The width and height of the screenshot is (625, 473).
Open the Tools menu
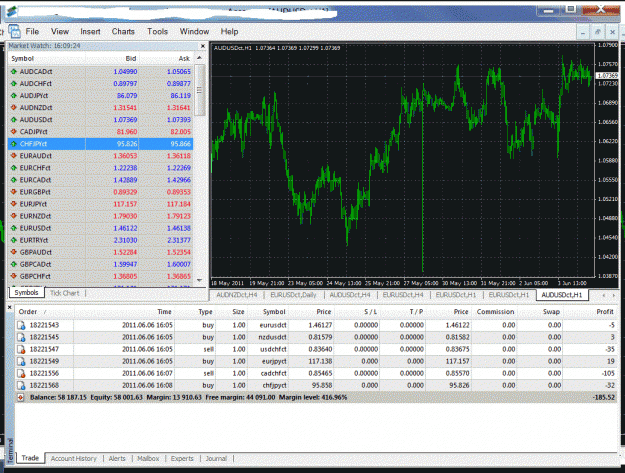[x=157, y=31]
